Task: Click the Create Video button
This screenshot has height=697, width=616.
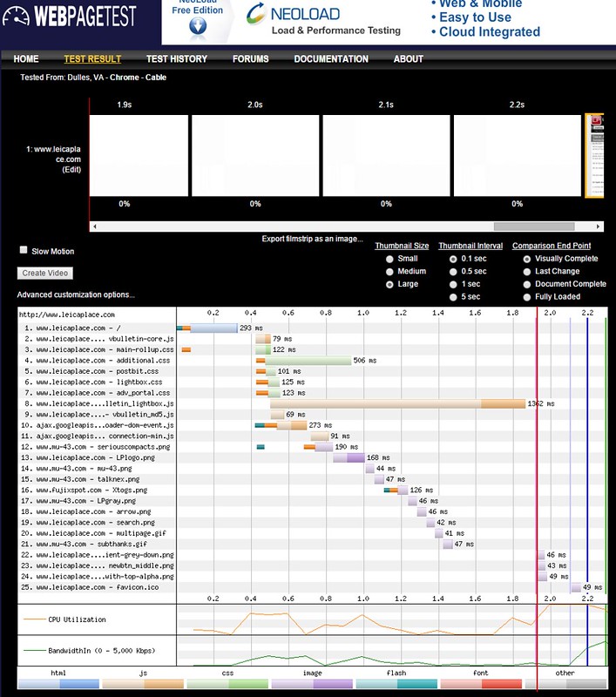Action: coord(45,273)
